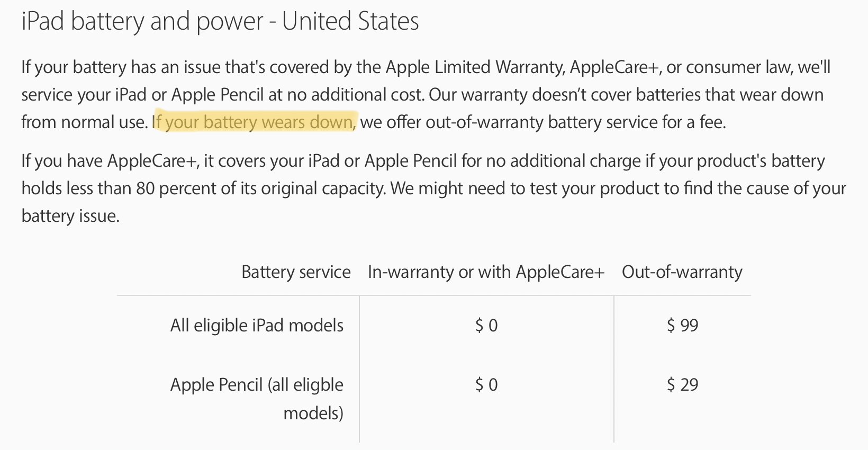Image resolution: width=868 pixels, height=450 pixels.
Task: Click the $ 99 out-of-warranty iPad price
Action: 683,325
